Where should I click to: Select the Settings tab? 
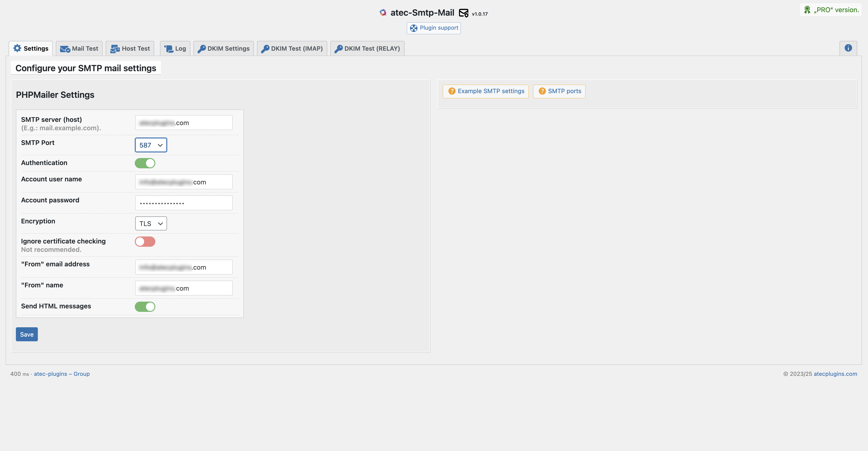click(x=31, y=49)
